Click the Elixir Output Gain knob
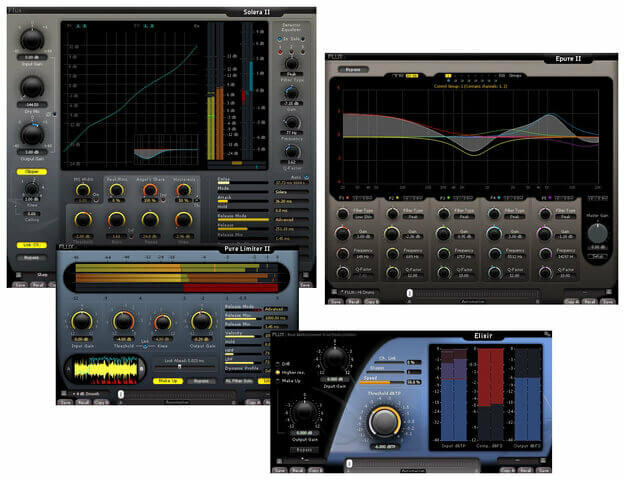 305,413
